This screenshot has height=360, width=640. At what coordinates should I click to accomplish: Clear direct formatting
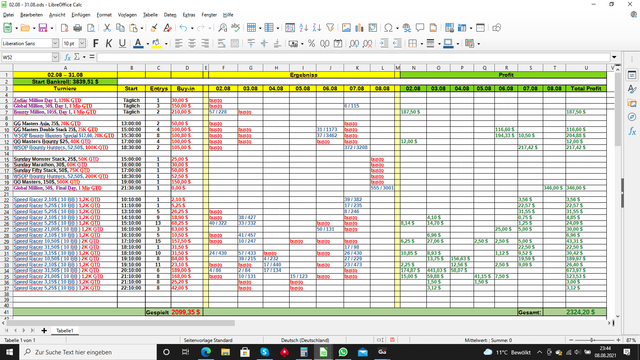tap(167, 28)
